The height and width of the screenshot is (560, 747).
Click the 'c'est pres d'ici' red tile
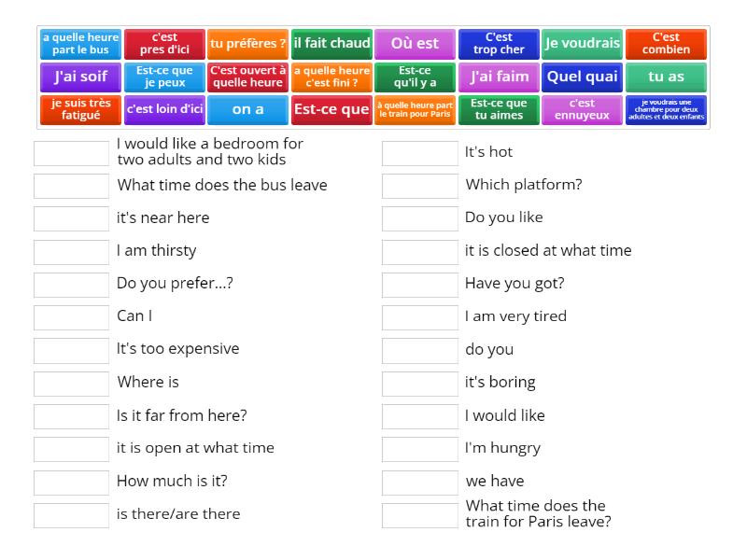coord(163,43)
